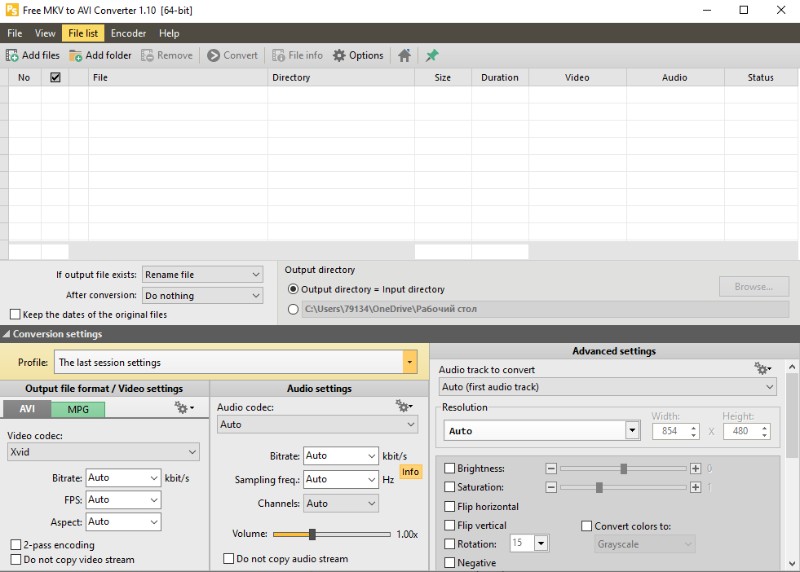Viewport: 800px width, 572px height.
Task: Click the orange Info button
Action: tap(410, 471)
